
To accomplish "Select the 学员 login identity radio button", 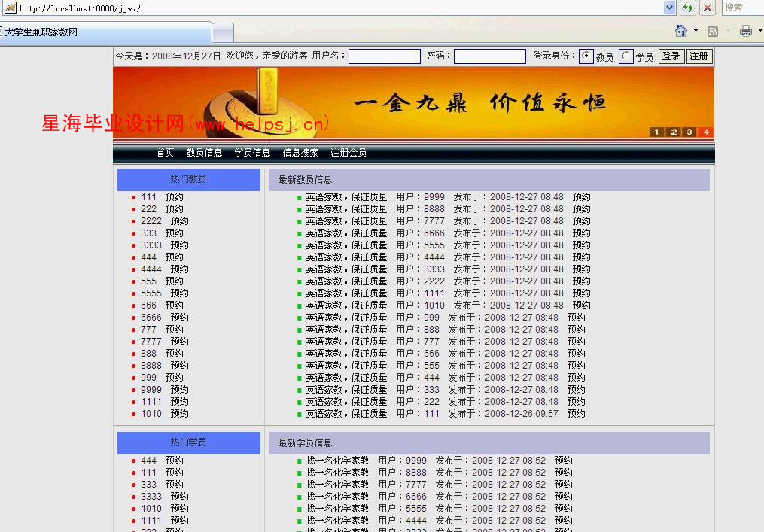I will tap(626, 56).
